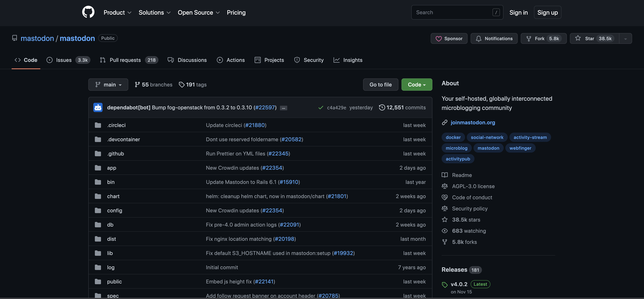The height and width of the screenshot is (299, 644).
Task: Switch to the Pull requests tab
Action: coord(125,60)
